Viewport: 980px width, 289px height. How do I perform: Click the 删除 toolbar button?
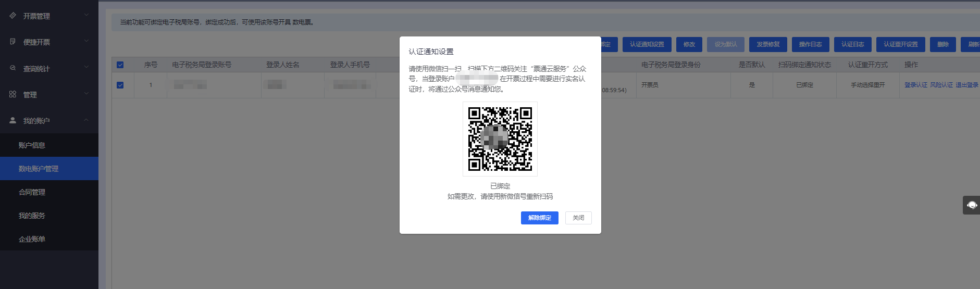pos(943,44)
